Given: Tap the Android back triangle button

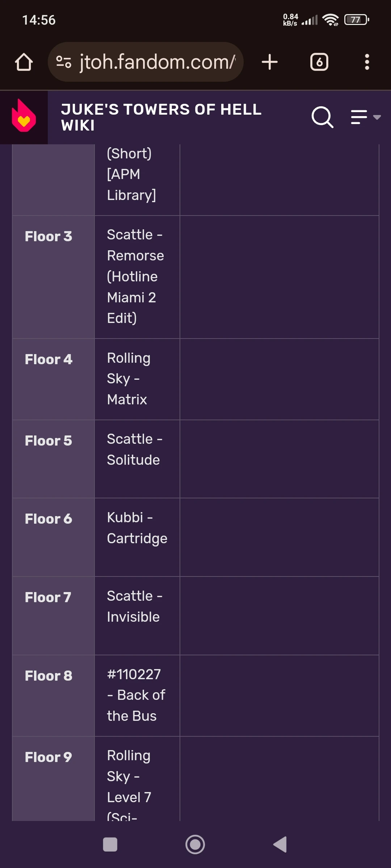Looking at the screenshot, I should click(x=280, y=844).
